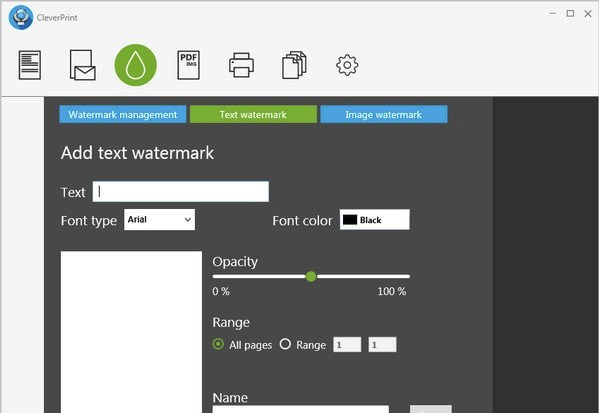
Task: Open the letterhead envelope icon
Action: click(x=83, y=65)
